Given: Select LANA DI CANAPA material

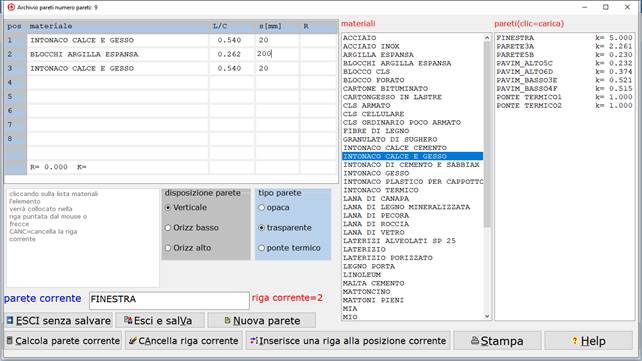Looking at the screenshot, I should coord(412,199).
